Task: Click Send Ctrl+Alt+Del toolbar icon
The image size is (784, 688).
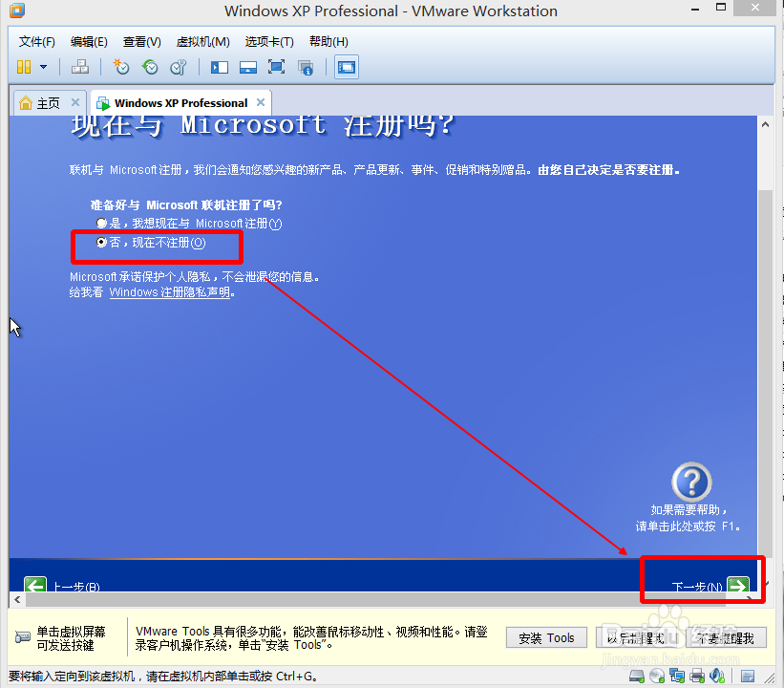Action: (x=79, y=67)
